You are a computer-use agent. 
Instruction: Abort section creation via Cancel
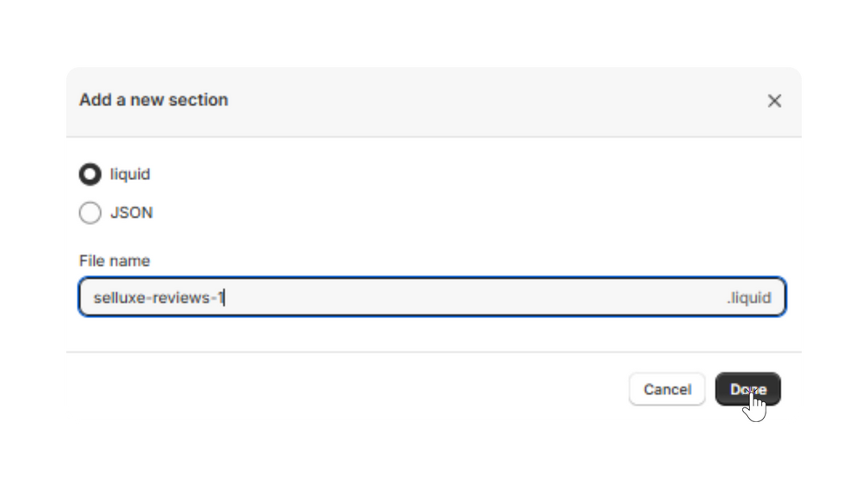point(667,389)
